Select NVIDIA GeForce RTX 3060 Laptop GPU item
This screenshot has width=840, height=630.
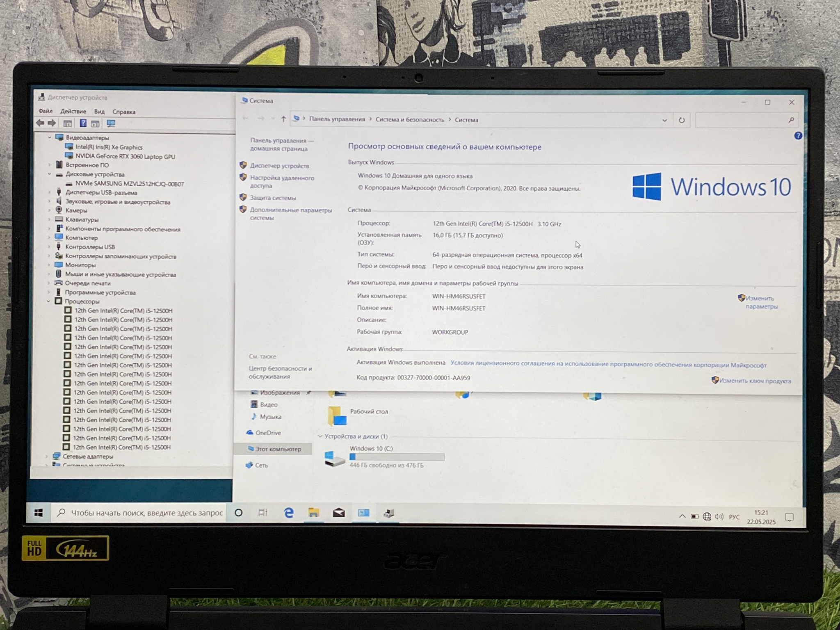click(x=125, y=156)
